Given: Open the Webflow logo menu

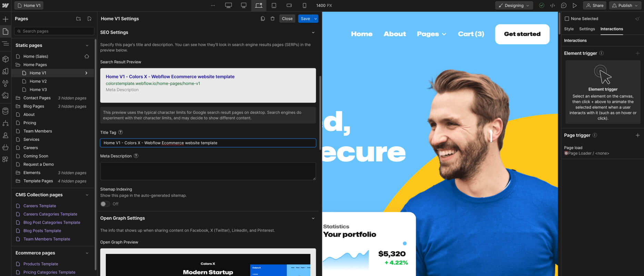Looking at the screenshot, I should [6, 6].
